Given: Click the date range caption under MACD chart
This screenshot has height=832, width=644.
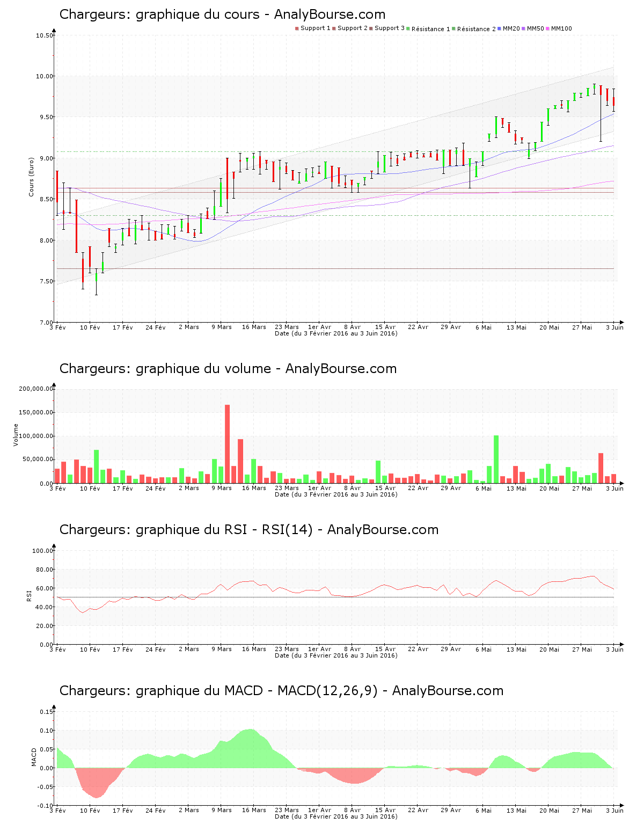Looking at the screenshot, I should click(336, 816).
